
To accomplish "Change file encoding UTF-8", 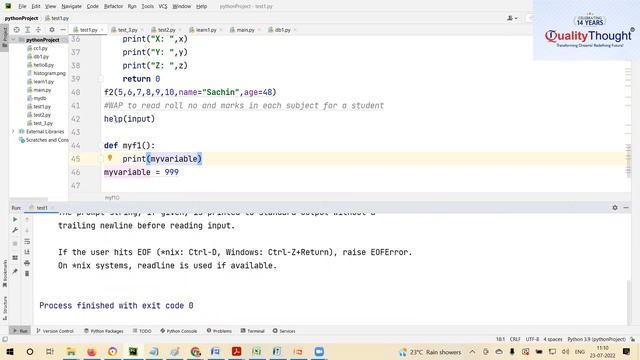I will (532, 340).
